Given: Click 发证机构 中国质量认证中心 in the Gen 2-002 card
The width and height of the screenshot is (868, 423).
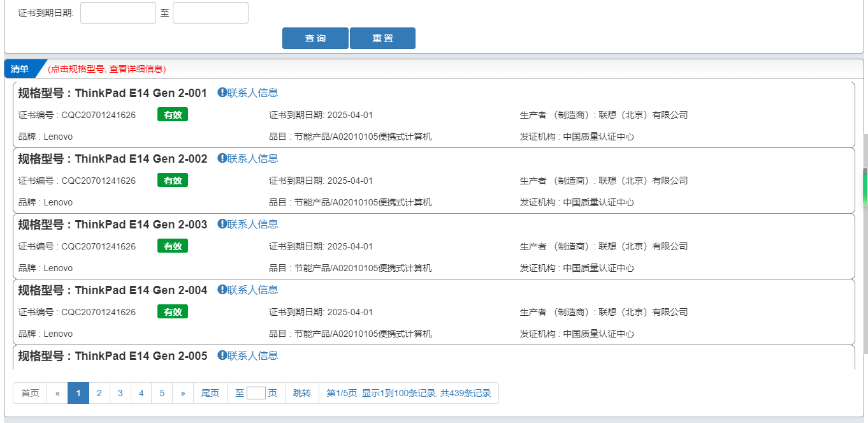Looking at the screenshot, I should click(577, 203).
